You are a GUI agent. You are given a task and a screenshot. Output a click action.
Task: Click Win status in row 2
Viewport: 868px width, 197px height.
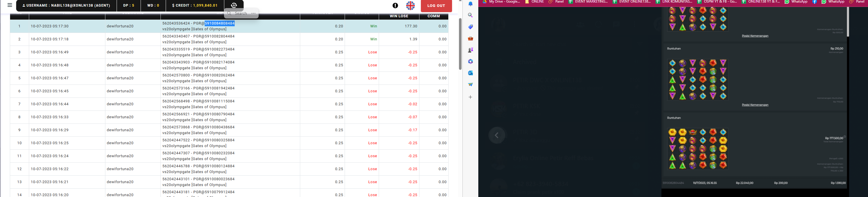374,39
